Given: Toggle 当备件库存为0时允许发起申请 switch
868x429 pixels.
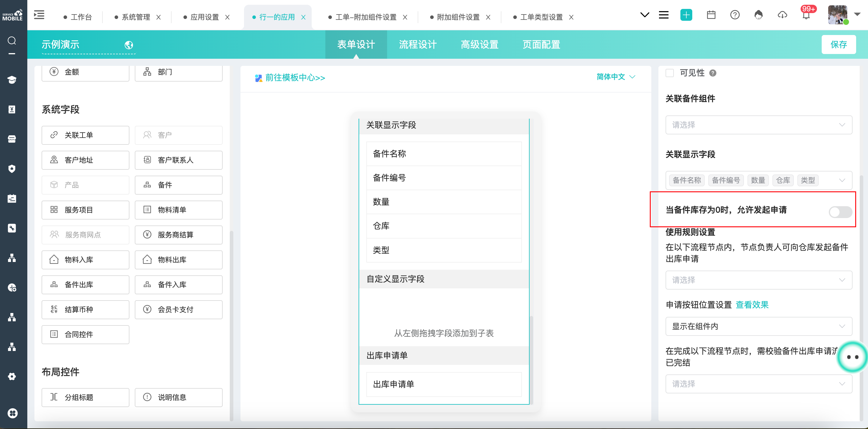Looking at the screenshot, I should click(840, 212).
